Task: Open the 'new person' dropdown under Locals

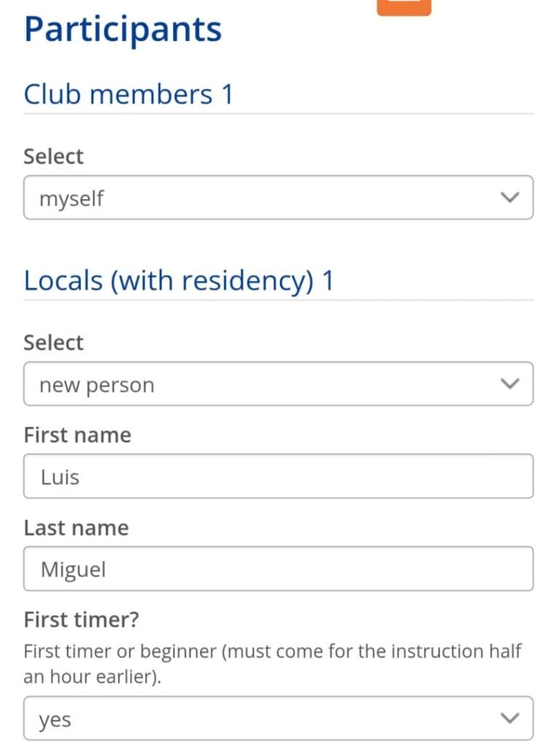Action: [x=278, y=384]
